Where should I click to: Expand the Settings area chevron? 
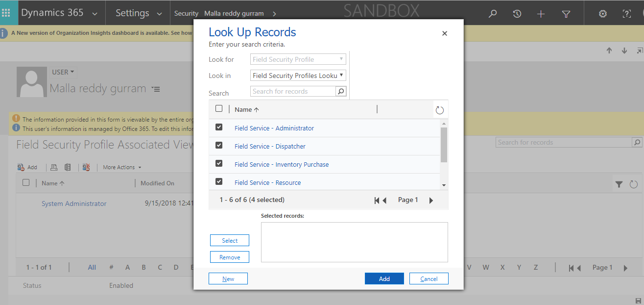click(159, 14)
